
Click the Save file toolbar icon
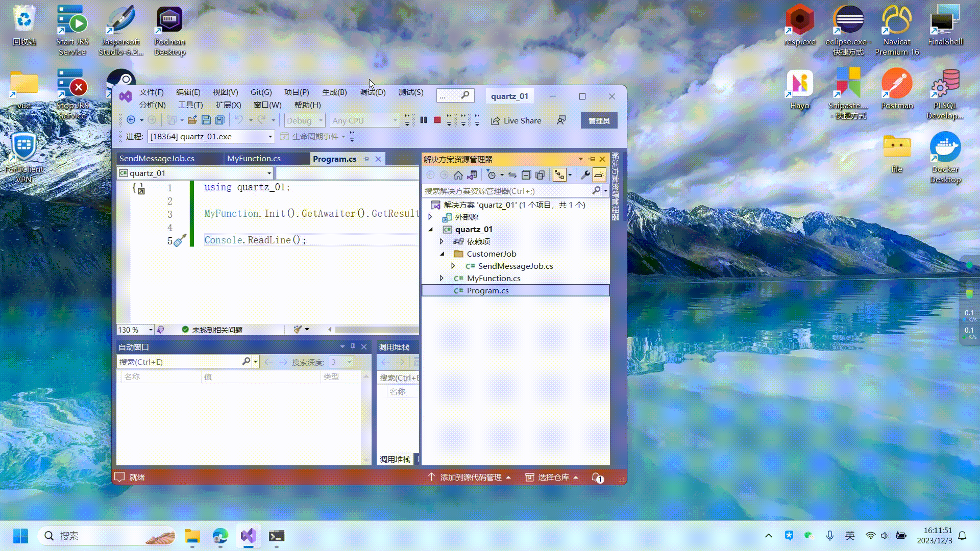coord(206,120)
